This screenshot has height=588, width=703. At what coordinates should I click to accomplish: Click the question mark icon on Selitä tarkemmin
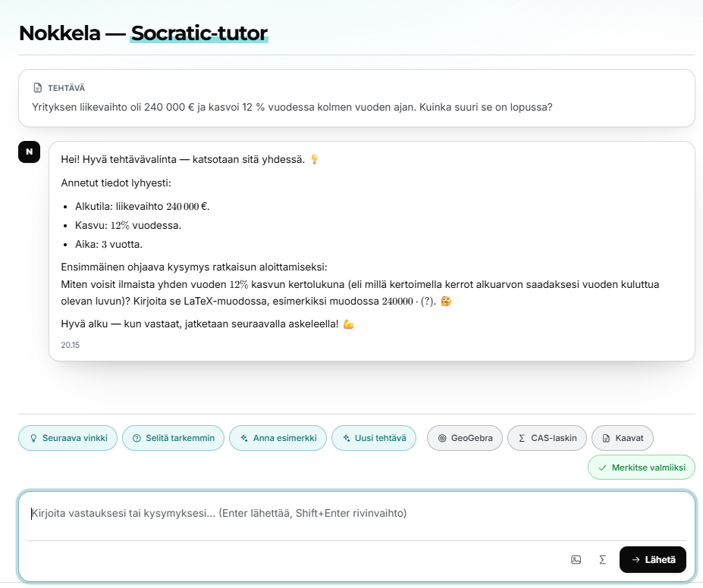click(x=137, y=439)
